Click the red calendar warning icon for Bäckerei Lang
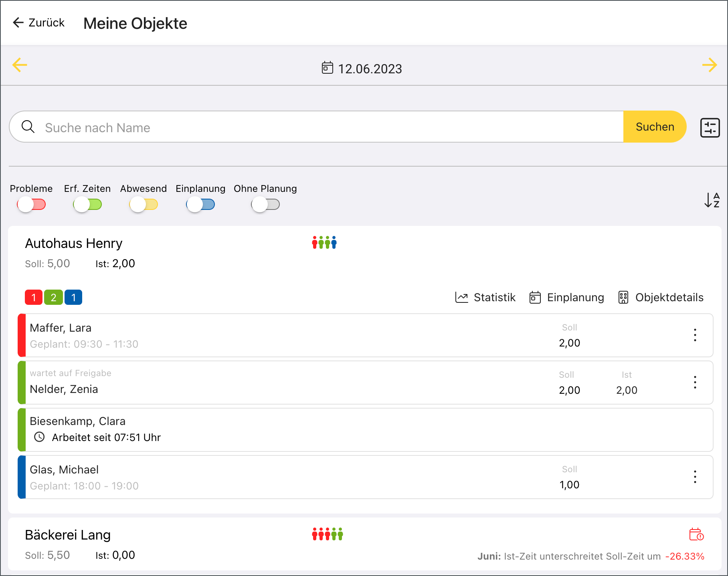Viewport: 728px width, 576px height. pyautogui.click(x=696, y=534)
